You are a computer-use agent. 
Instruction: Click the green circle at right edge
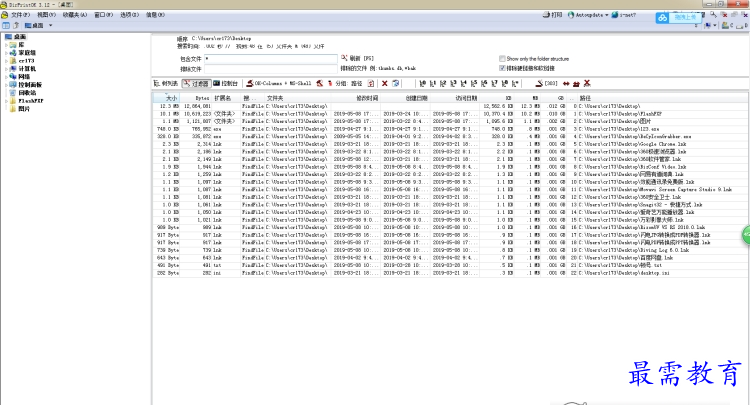pos(746,235)
